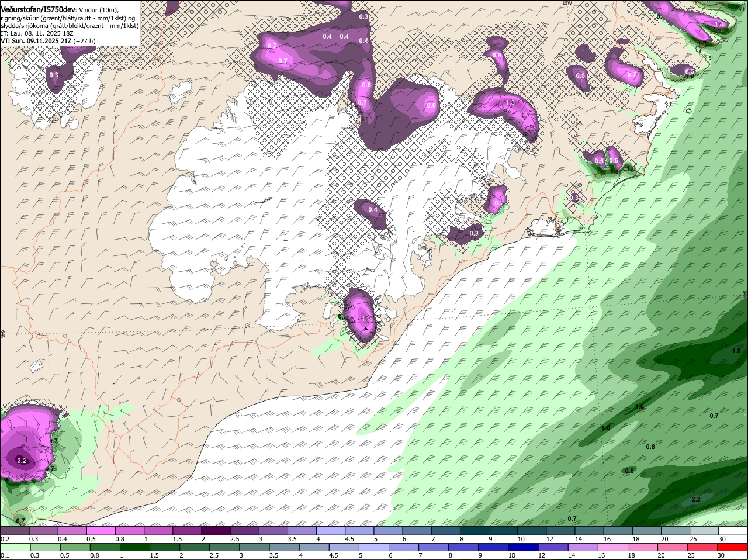Pick top legend swatch between 7 and 8

coord(446,531)
